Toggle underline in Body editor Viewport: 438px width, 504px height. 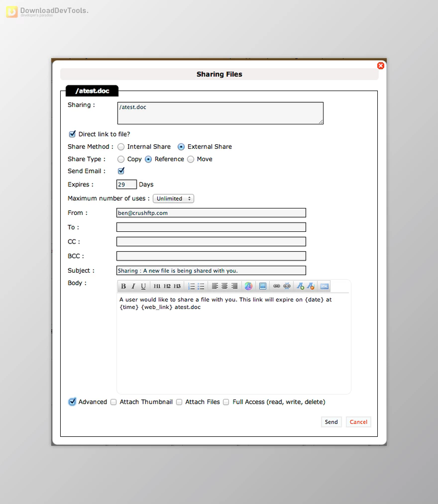pyautogui.click(x=143, y=286)
